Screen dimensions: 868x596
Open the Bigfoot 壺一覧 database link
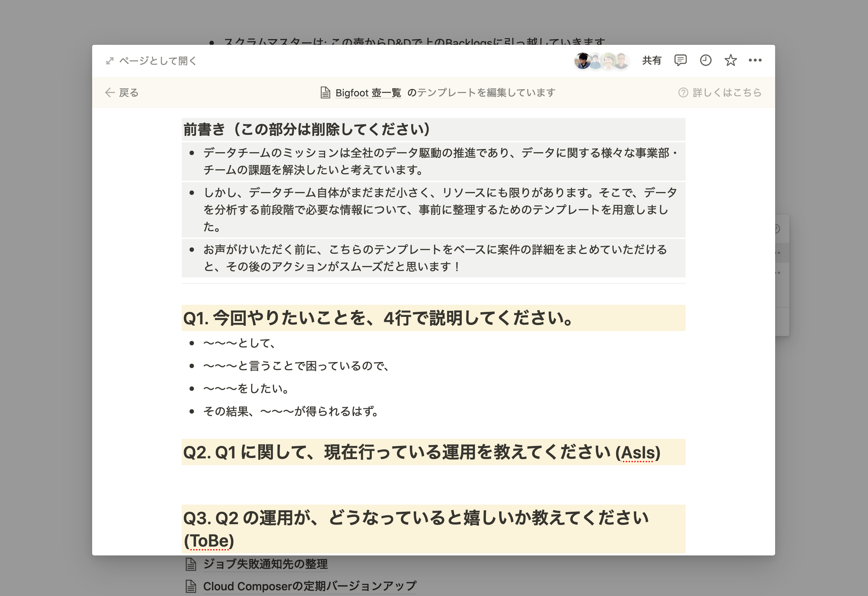pos(368,92)
